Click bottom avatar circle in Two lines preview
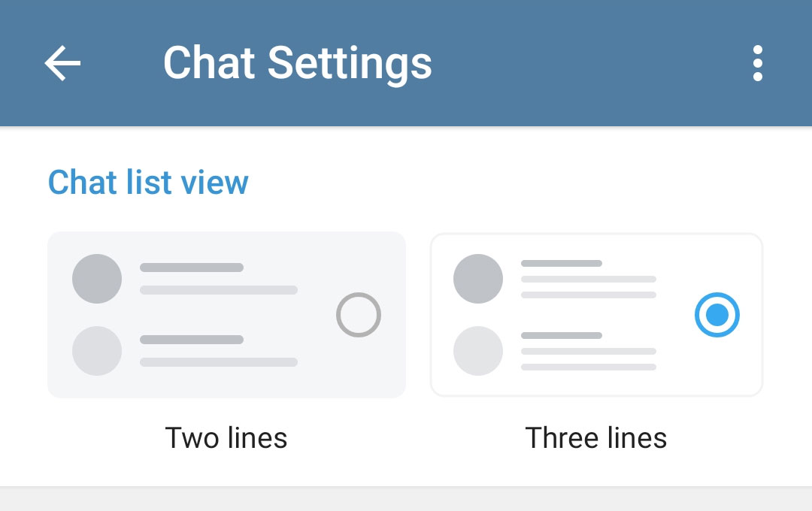The height and width of the screenshot is (511, 812). point(97,351)
